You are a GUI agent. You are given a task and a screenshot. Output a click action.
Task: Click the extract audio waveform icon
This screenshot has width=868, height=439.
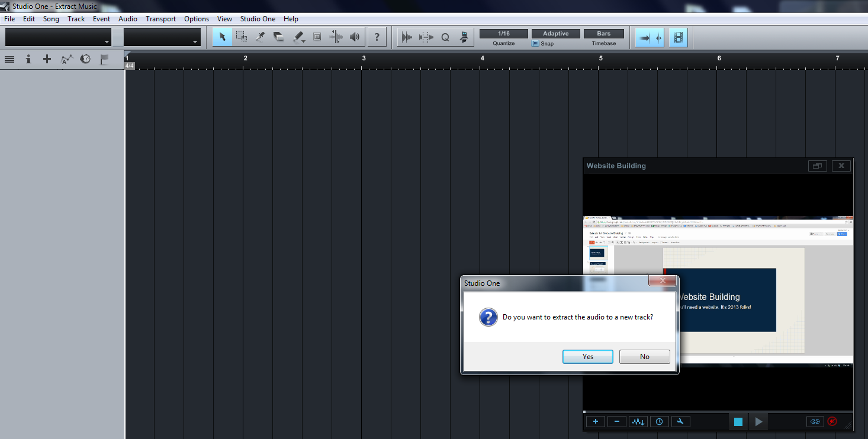click(x=638, y=422)
